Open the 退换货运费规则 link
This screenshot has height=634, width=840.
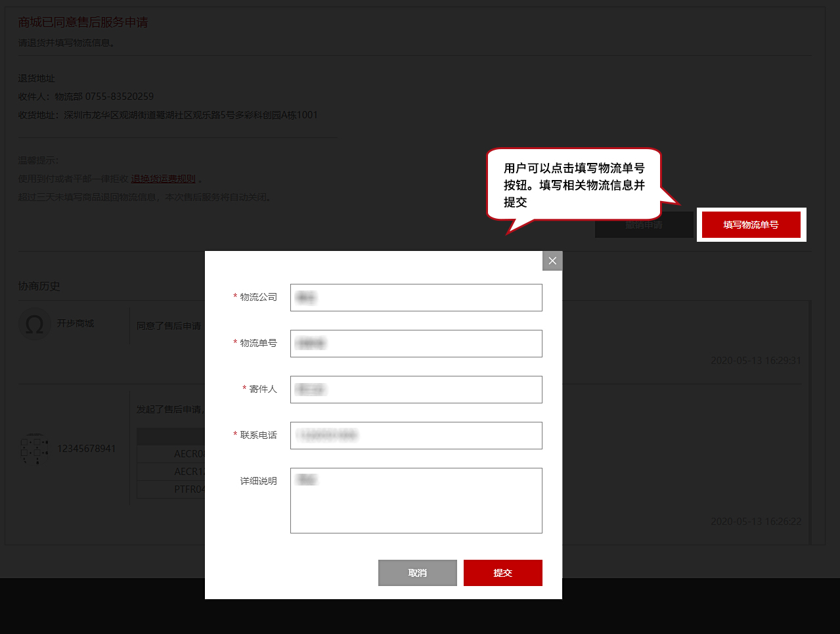163,179
